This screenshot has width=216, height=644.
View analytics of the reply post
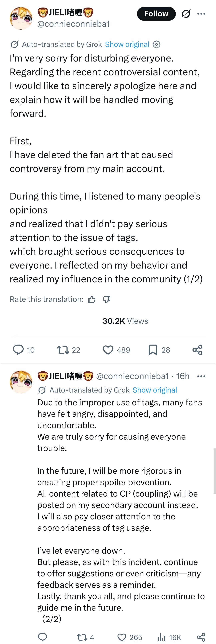coord(162,637)
